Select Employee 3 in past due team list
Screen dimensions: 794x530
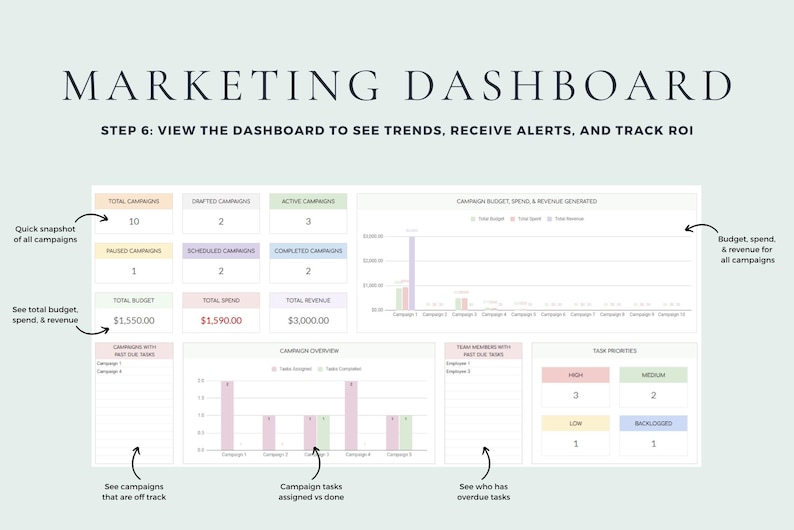[458, 372]
